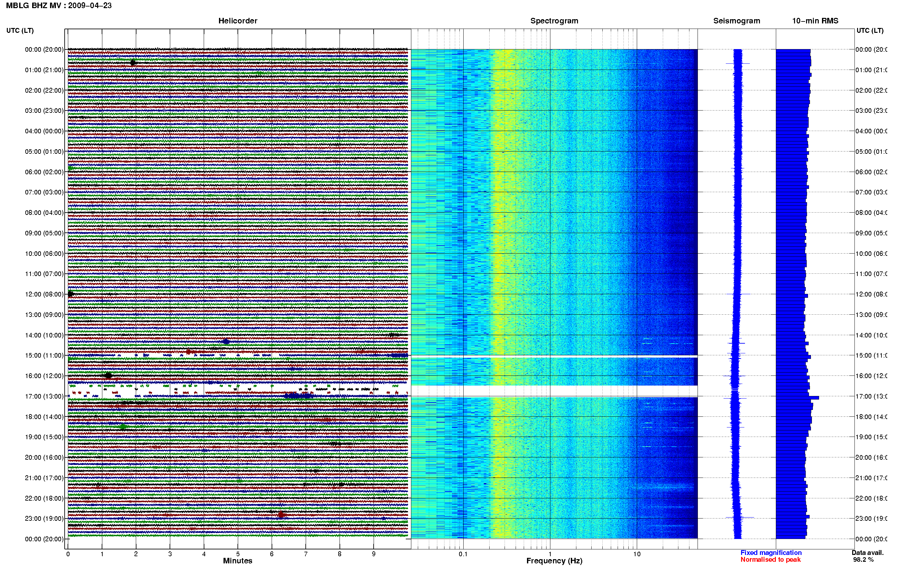
Task: Click the 'Normalised to peak' legend text
Action: pos(770,560)
